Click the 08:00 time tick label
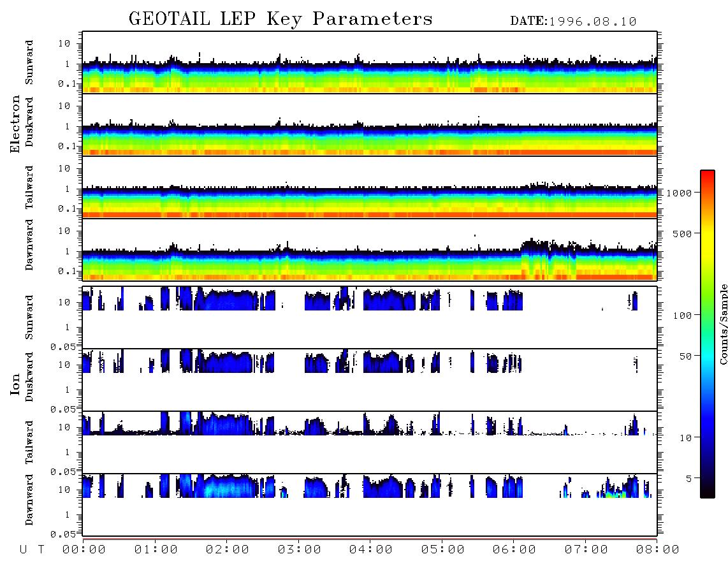This screenshot has width=728, height=561. pyautogui.click(x=658, y=550)
